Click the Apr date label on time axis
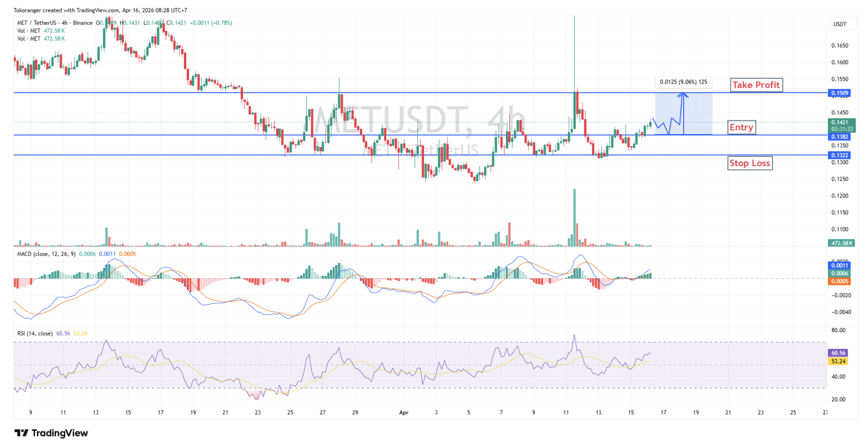The image size is (868, 445). 404,412
